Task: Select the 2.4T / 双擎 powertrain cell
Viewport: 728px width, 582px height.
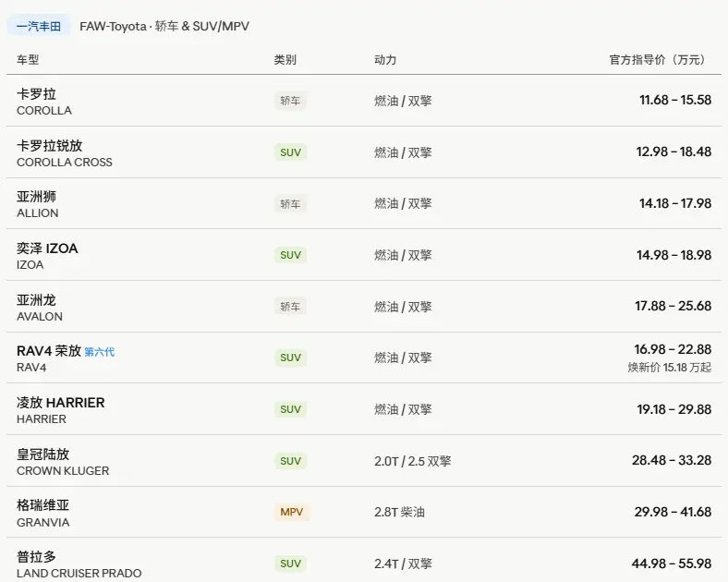Action: (x=403, y=564)
